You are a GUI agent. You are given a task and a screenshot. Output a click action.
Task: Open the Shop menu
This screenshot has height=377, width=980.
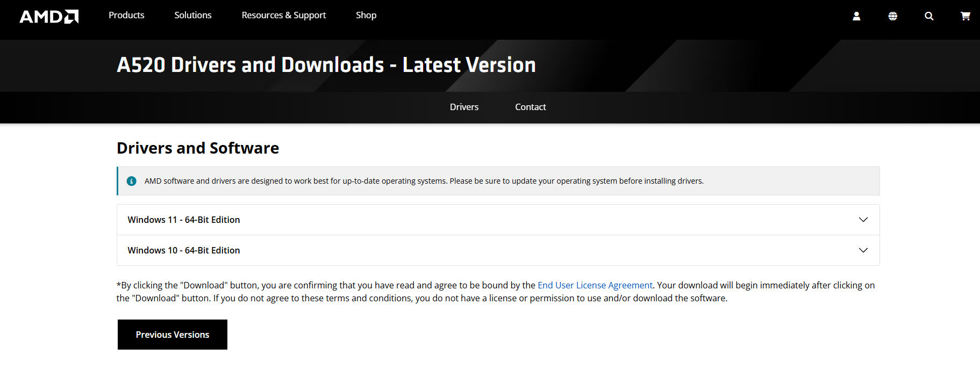coord(366,15)
